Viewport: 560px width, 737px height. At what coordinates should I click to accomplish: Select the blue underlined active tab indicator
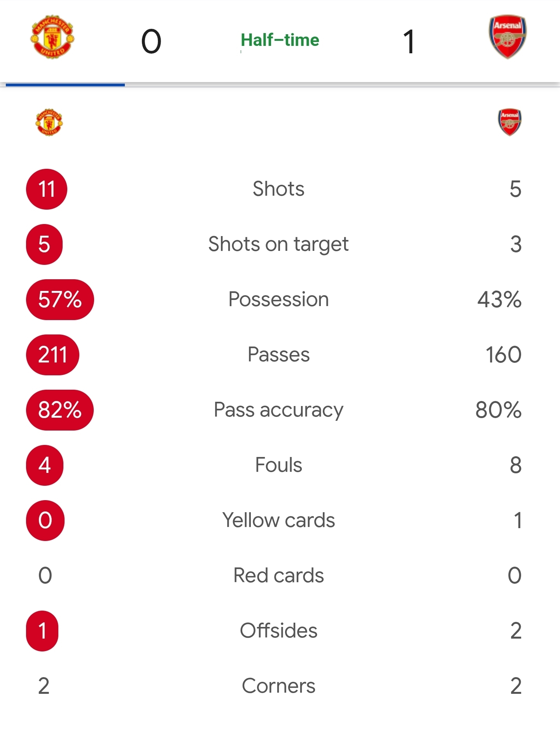tap(65, 84)
